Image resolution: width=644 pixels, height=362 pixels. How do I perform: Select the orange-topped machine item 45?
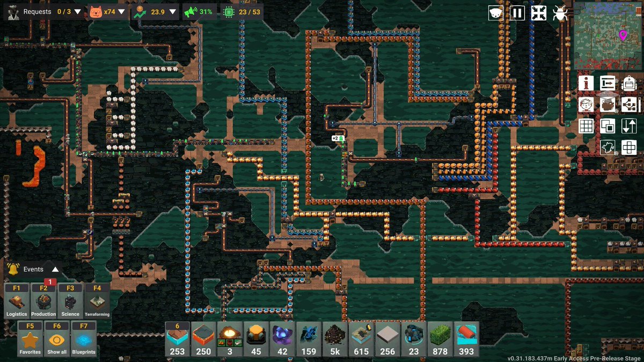click(256, 339)
